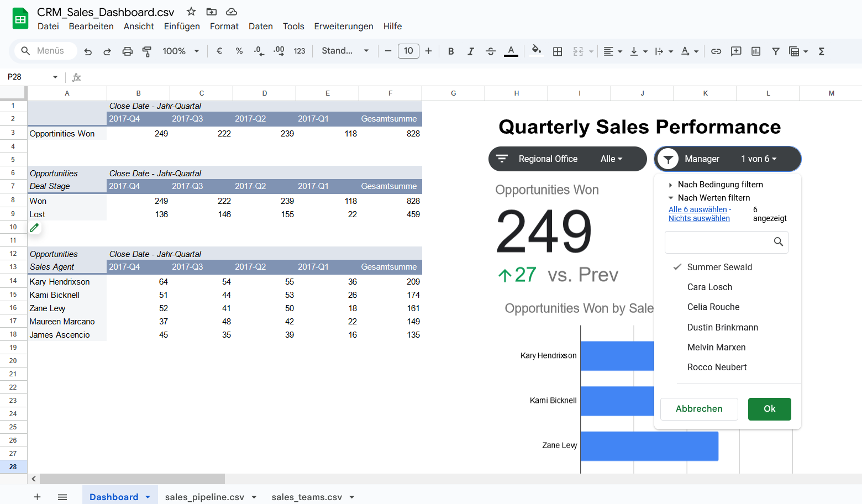Open the borders tool
The image size is (862, 504).
tap(558, 51)
